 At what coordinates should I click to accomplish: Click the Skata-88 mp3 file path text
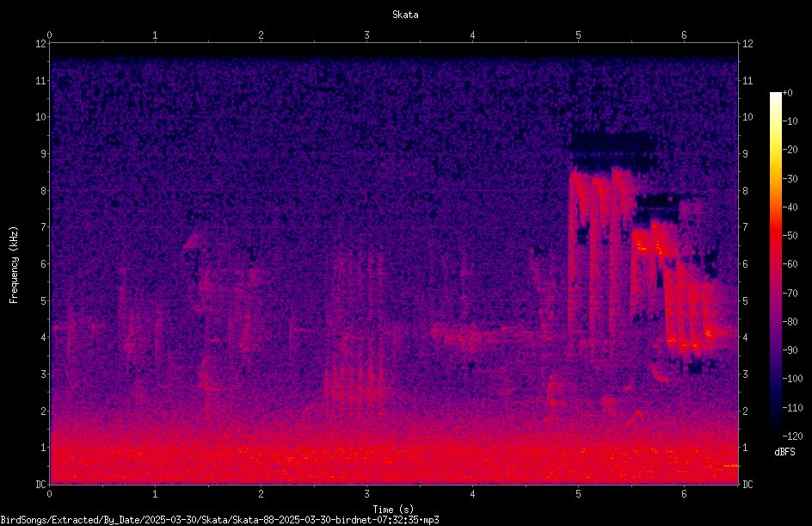[219, 520]
